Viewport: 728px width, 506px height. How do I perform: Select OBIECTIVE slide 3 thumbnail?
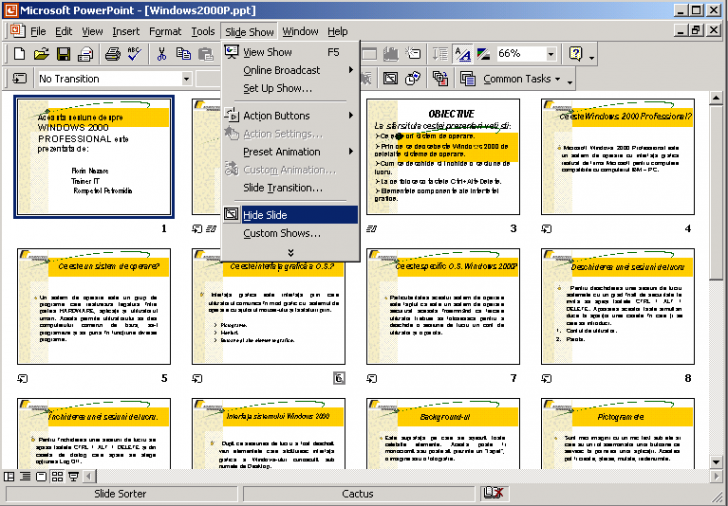[x=443, y=157]
